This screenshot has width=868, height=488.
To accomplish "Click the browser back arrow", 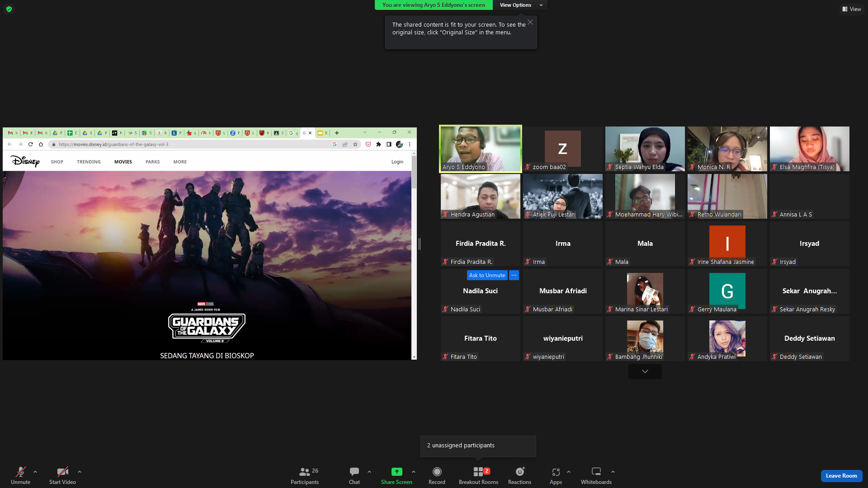I will coord(9,144).
